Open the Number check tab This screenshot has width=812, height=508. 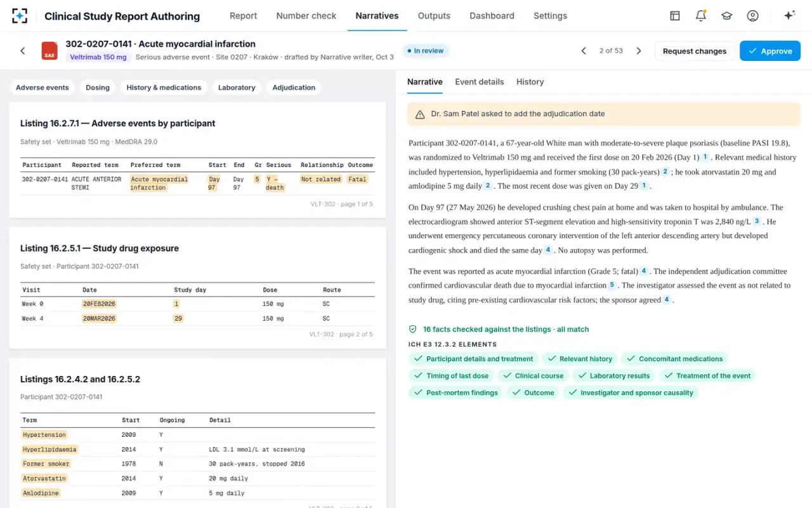click(306, 16)
